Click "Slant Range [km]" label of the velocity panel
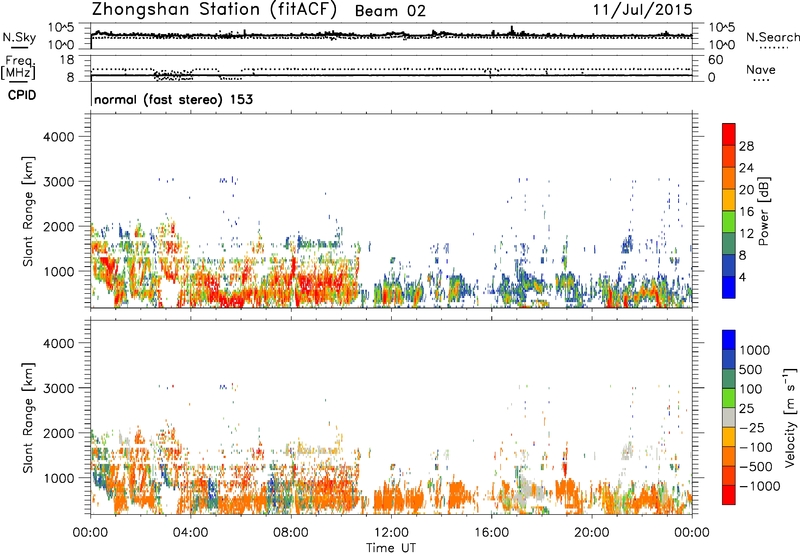The width and height of the screenshot is (800, 554). click(28, 417)
